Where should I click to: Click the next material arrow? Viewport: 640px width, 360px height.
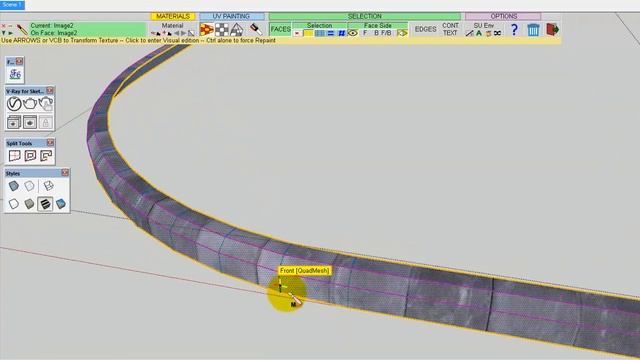[184, 33]
